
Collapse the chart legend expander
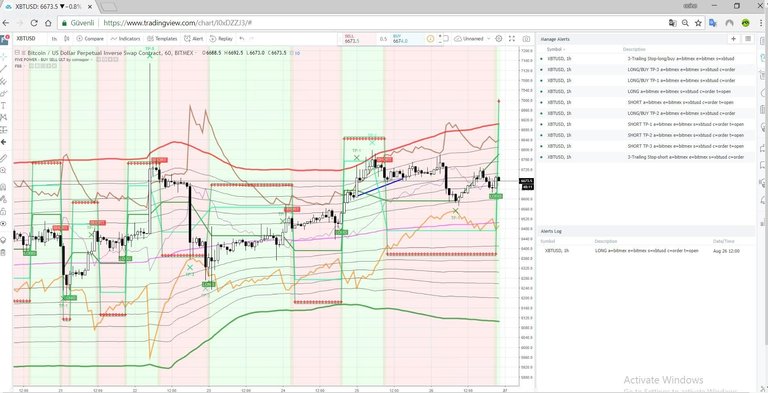click(x=17, y=52)
